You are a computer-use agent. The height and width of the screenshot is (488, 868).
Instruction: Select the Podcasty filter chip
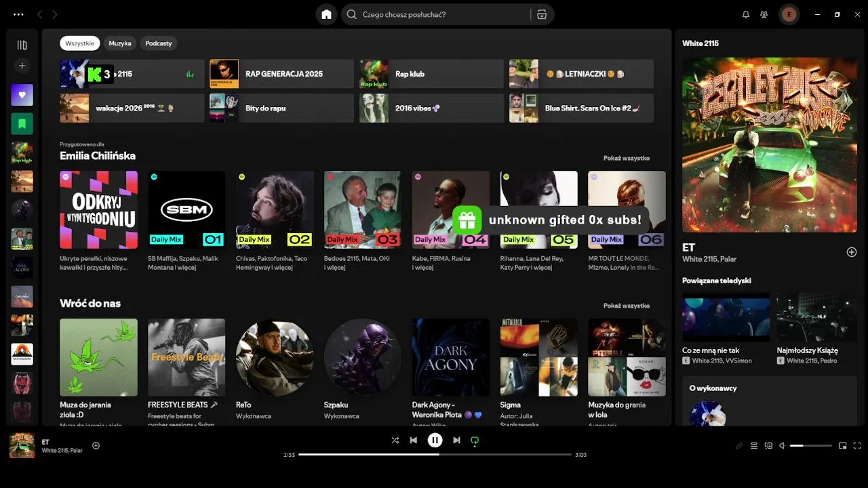(x=159, y=43)
